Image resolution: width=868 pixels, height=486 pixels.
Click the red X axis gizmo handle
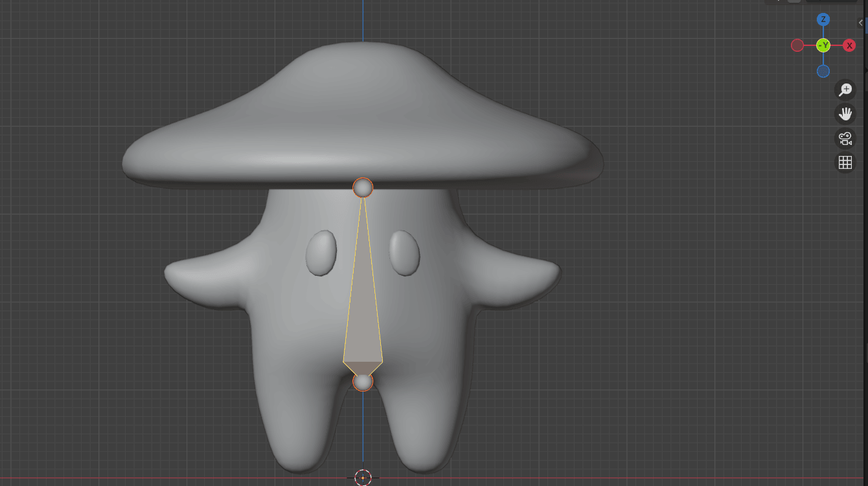click(x=849, y=45)
